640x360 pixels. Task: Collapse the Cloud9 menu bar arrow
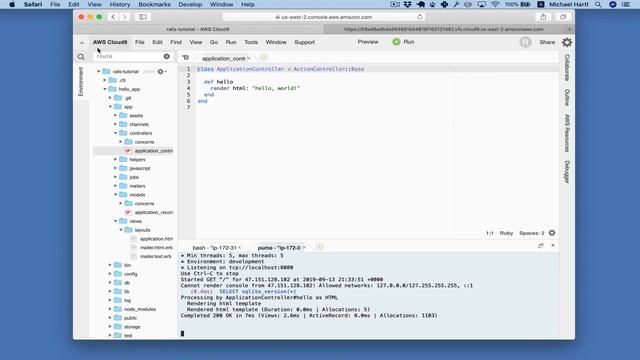coord(82,42)
